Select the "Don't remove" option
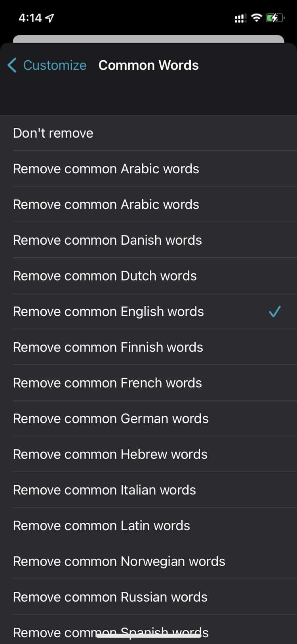297x644 pixels. [x=53, y=133]
